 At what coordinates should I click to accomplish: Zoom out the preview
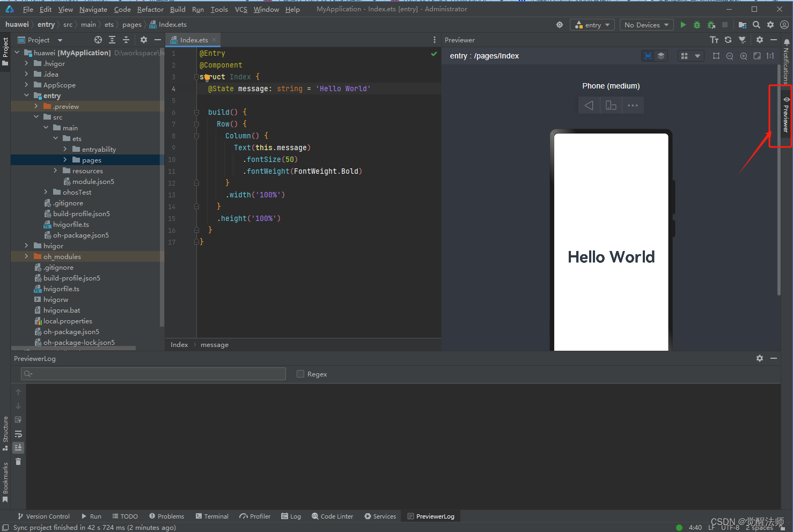coord(730,56)
